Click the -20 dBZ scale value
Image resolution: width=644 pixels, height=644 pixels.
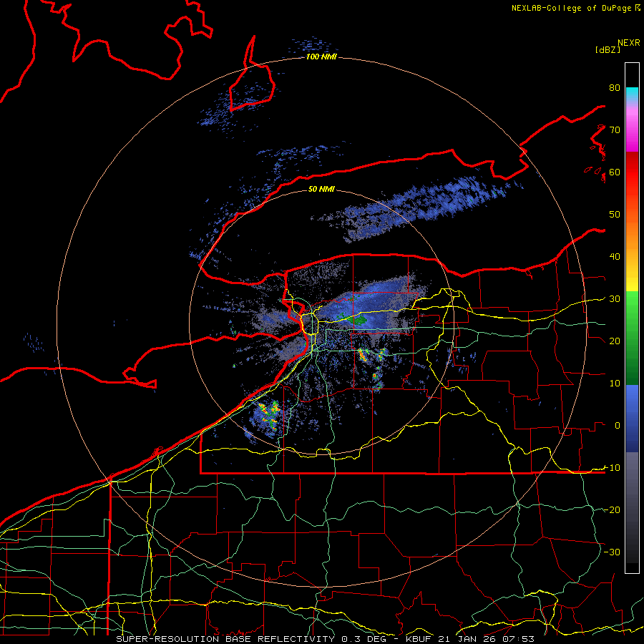pyautogui.click(x=611, y=509)
